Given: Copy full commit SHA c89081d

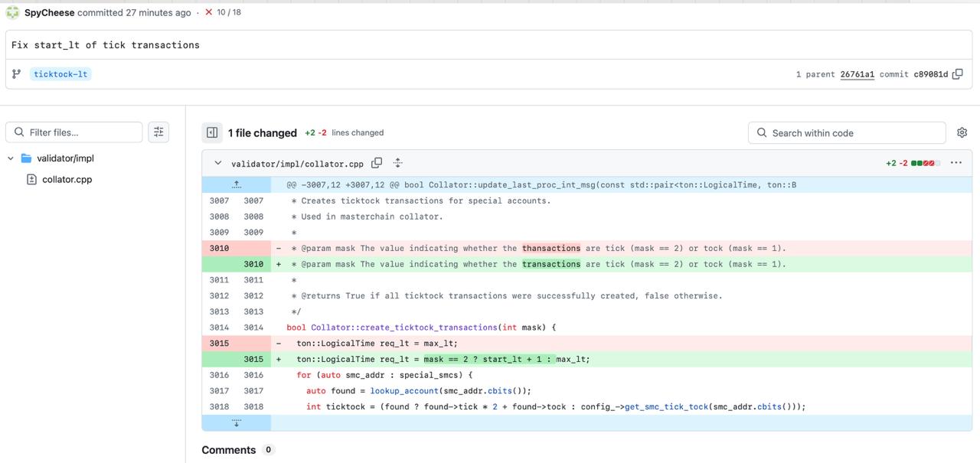Looking at the screenshot, I should click(957, 74).
